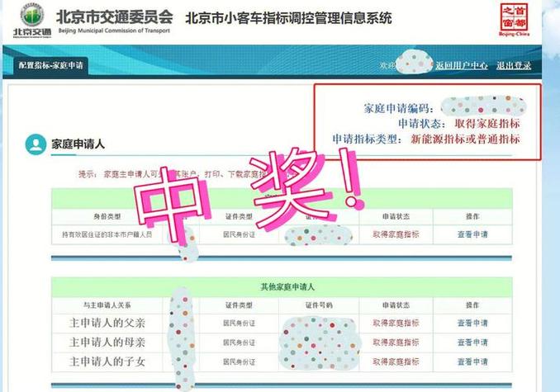Click the 返回用户中心 link
Image resolution: width=560 pixels, height=392 pixels.
462,66
